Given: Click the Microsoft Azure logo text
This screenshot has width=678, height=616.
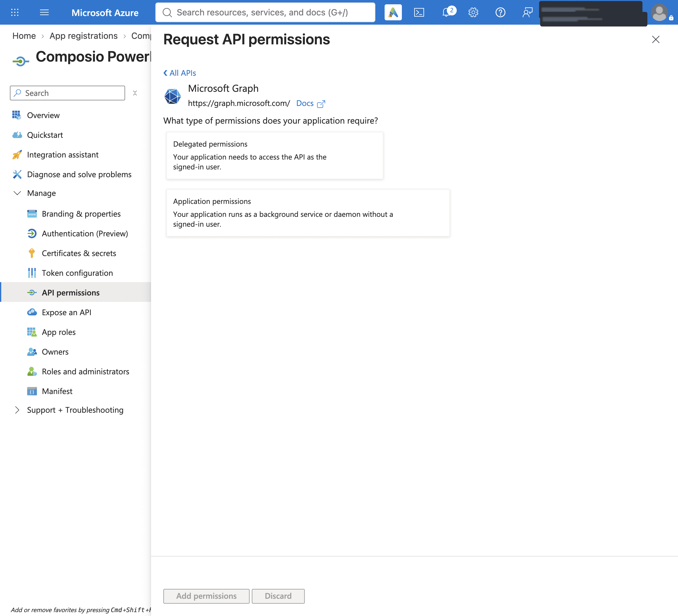Looking at the screenshot, I should (105, 13).
